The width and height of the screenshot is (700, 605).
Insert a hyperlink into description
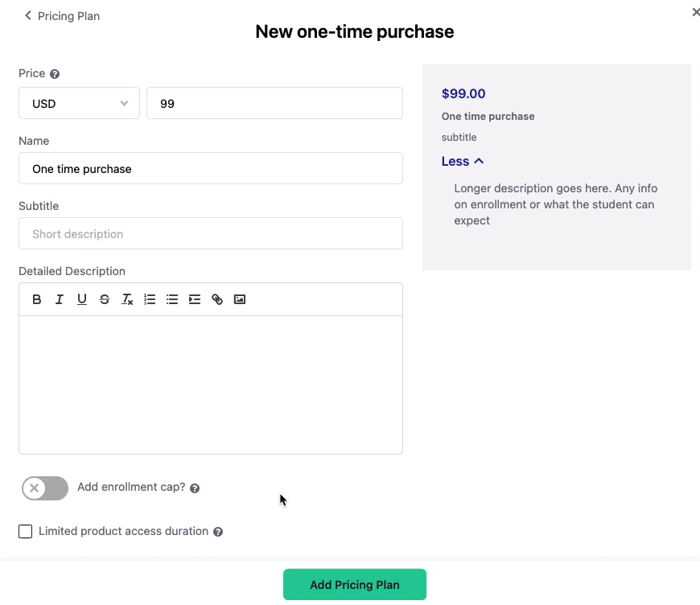pos(217,299)
